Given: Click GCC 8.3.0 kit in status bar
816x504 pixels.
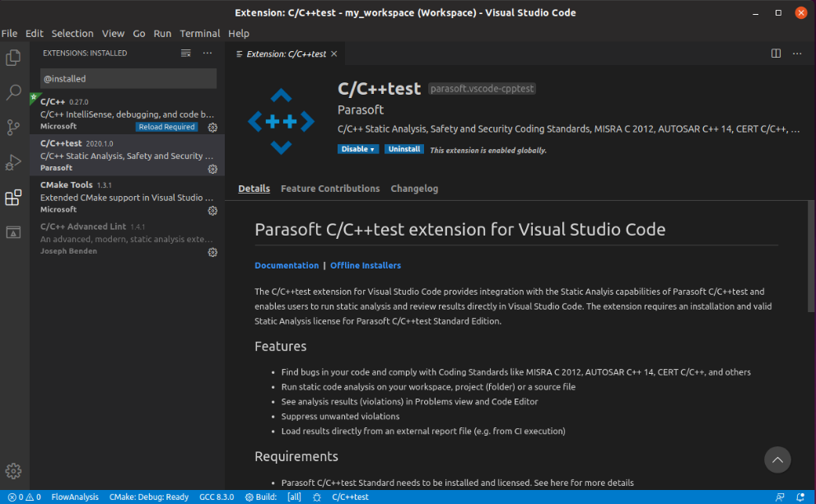Looking at the screenshot, I should pos(217,497).
